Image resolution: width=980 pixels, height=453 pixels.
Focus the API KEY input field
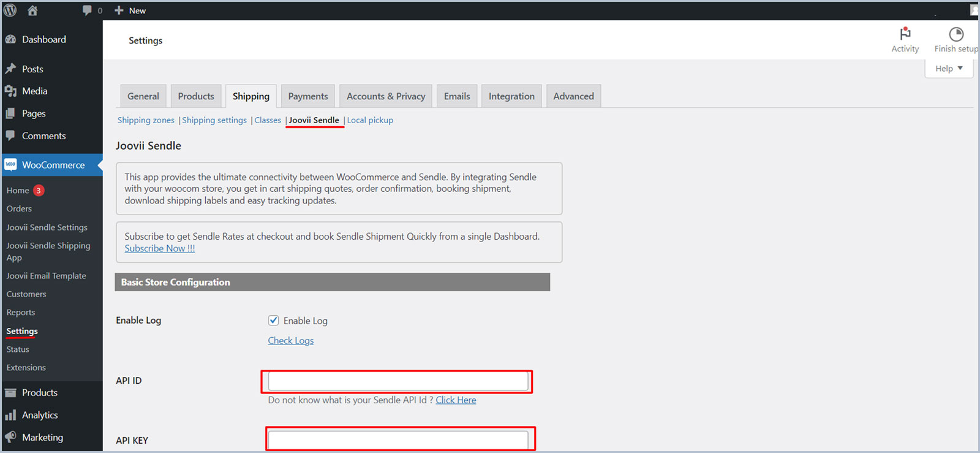click(398, 440)
